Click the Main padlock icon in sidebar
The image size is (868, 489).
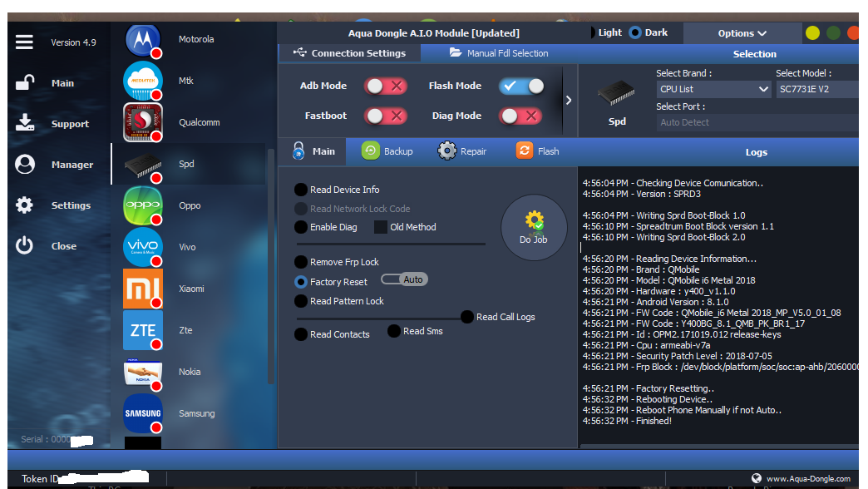(25, 82)
